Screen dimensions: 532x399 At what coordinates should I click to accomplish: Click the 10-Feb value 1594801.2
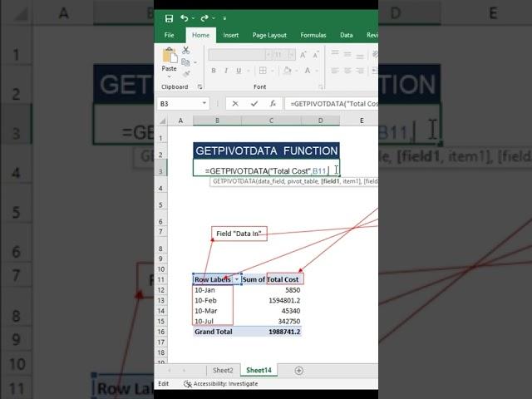point(284,300)
